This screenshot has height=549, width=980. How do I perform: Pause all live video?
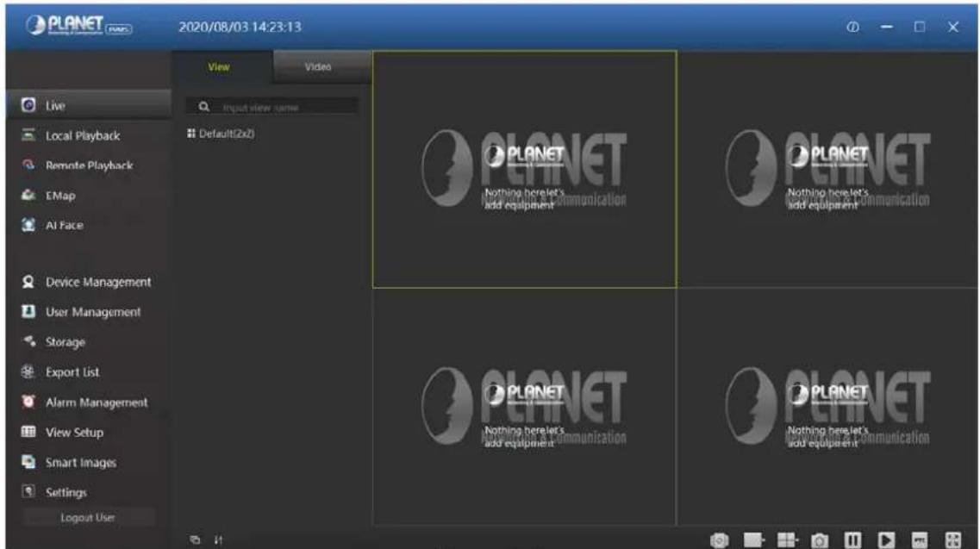[852, 540]
